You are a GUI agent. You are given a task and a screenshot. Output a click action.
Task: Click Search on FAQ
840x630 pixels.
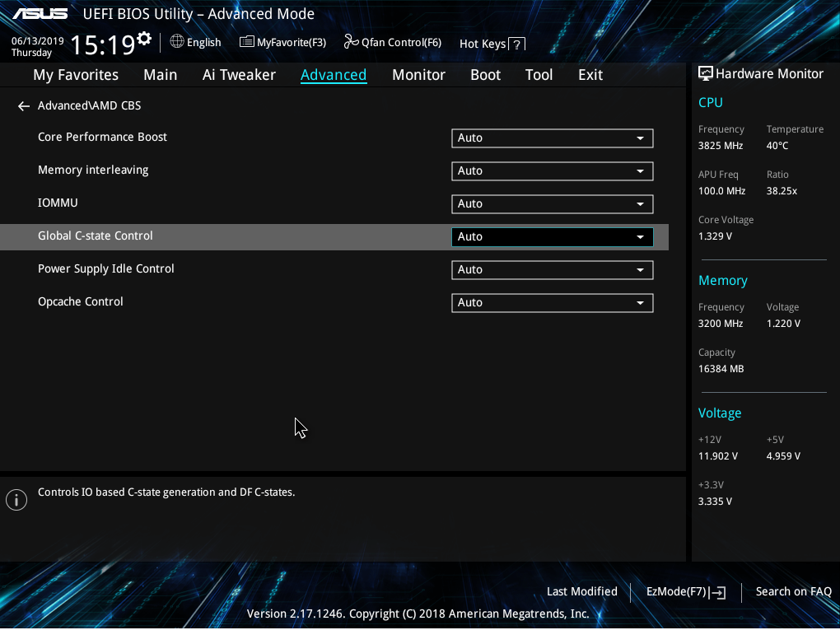793,591
